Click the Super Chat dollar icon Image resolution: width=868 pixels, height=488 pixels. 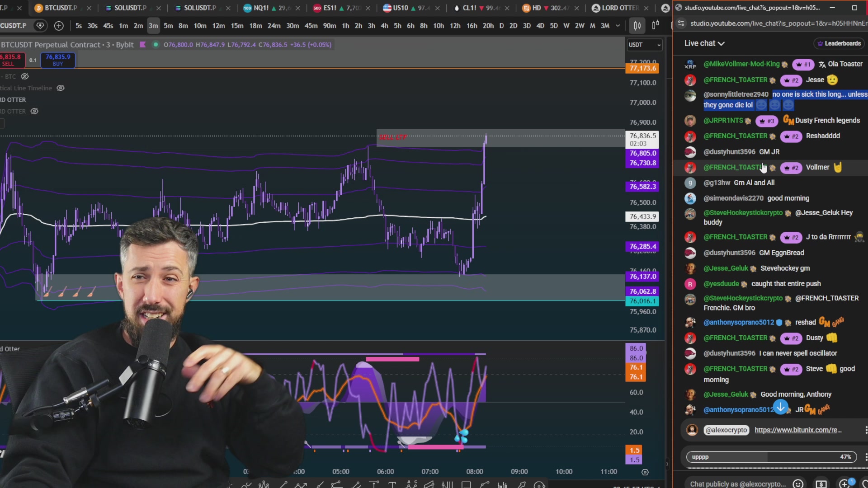(821, 483)
